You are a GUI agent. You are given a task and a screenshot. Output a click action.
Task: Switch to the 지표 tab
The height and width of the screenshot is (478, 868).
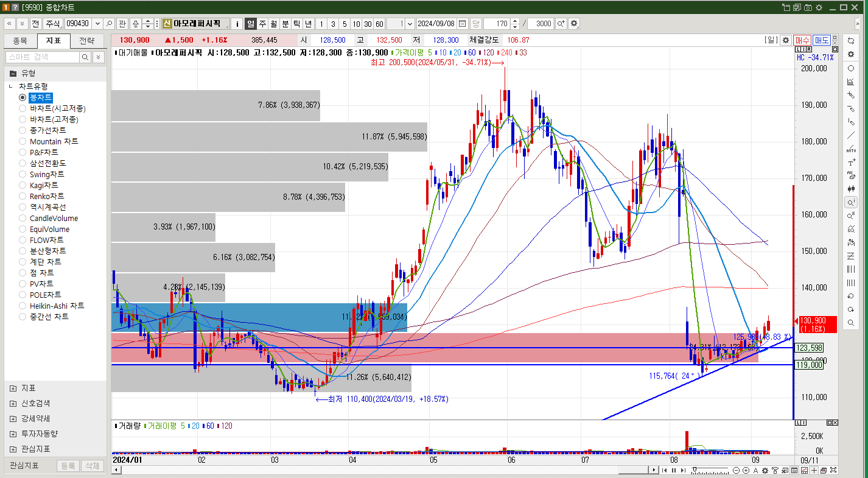point(54,41)
